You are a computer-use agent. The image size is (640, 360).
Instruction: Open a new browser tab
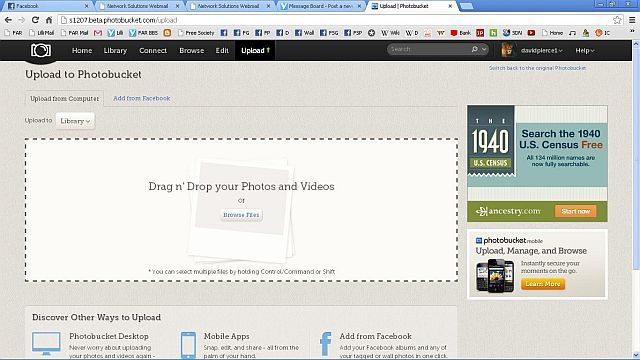point(466,6)
